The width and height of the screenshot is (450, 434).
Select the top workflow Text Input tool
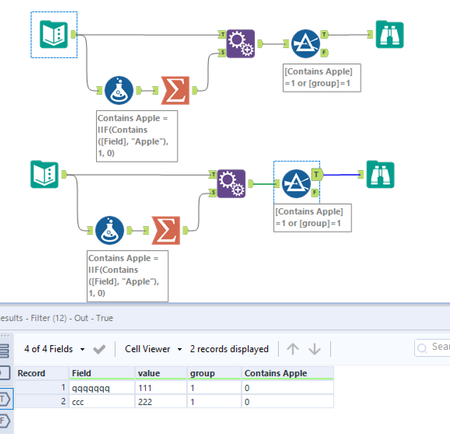(54, 34)
